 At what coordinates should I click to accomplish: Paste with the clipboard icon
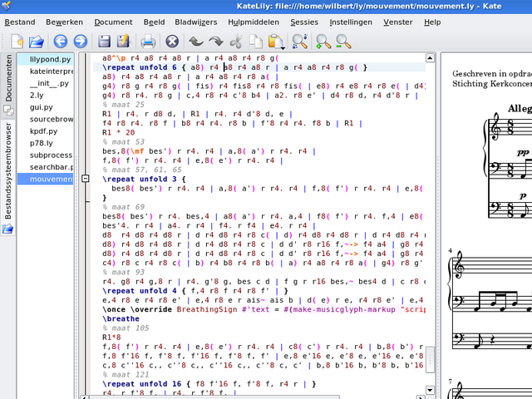(x=275, y=42)
